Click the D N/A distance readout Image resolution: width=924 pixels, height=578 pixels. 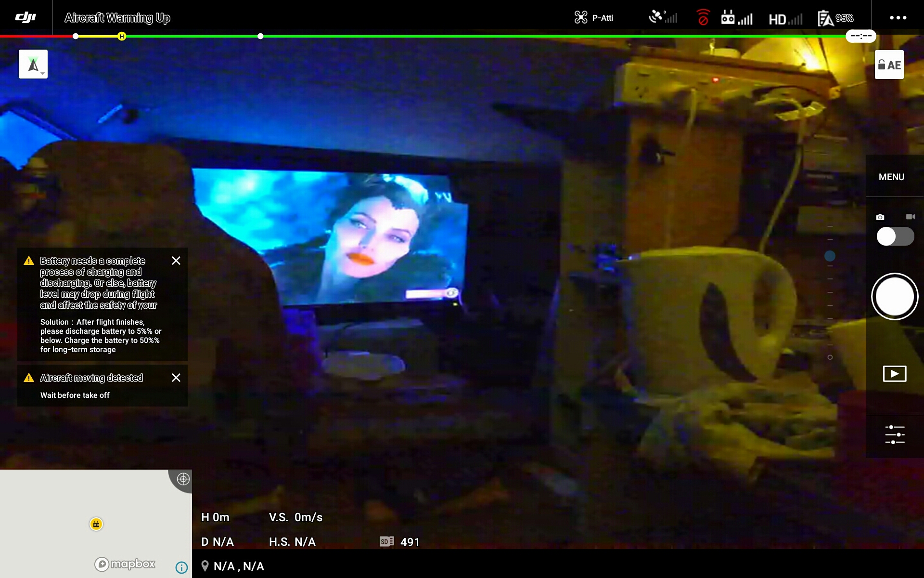217,542
